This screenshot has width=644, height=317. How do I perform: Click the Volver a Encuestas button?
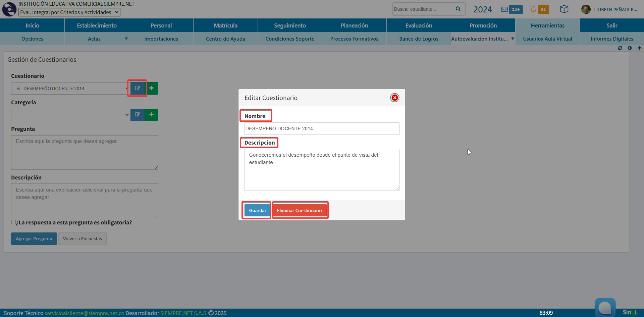coord(83,239)
